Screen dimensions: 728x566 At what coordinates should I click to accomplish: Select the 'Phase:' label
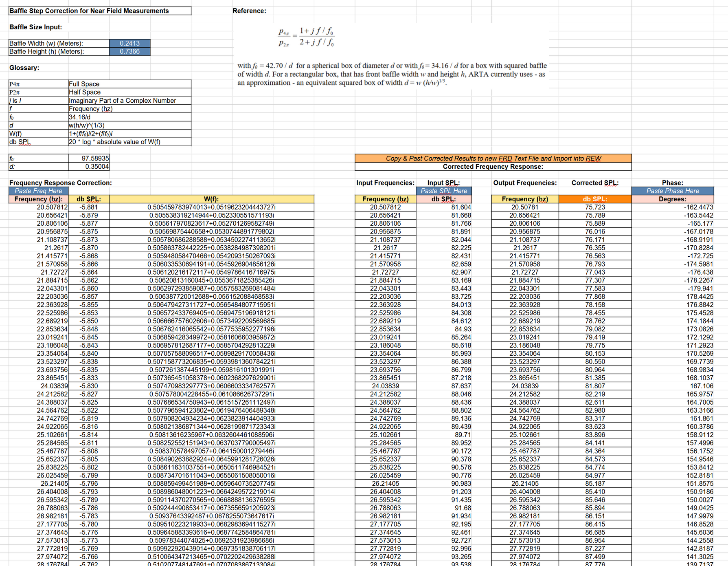[x=673, y=183]
